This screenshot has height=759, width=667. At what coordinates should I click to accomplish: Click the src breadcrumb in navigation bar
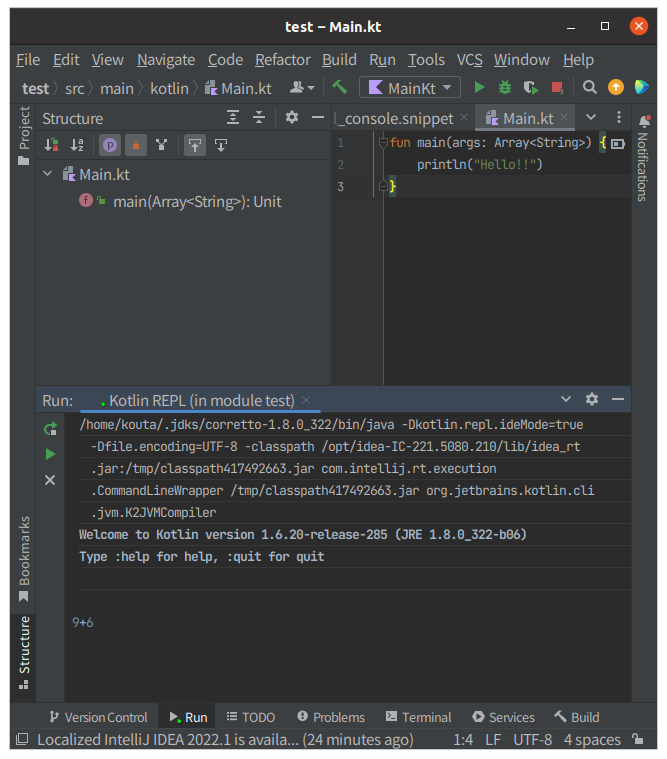[75, 89]
